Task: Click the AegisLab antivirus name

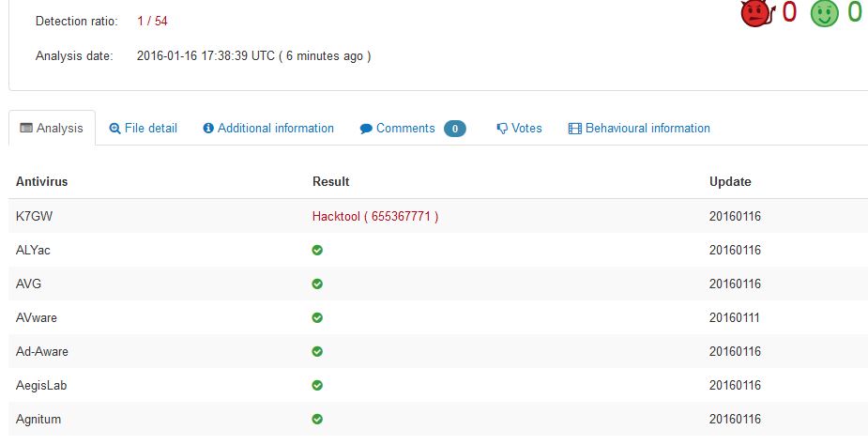Action: click(x=41, y=385)
